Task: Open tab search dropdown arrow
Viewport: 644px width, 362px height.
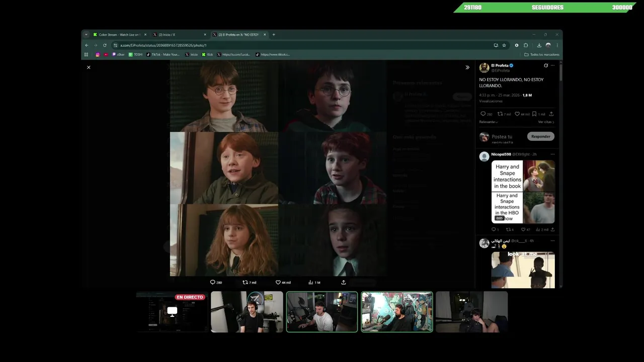Action: (x=86, y=35)
